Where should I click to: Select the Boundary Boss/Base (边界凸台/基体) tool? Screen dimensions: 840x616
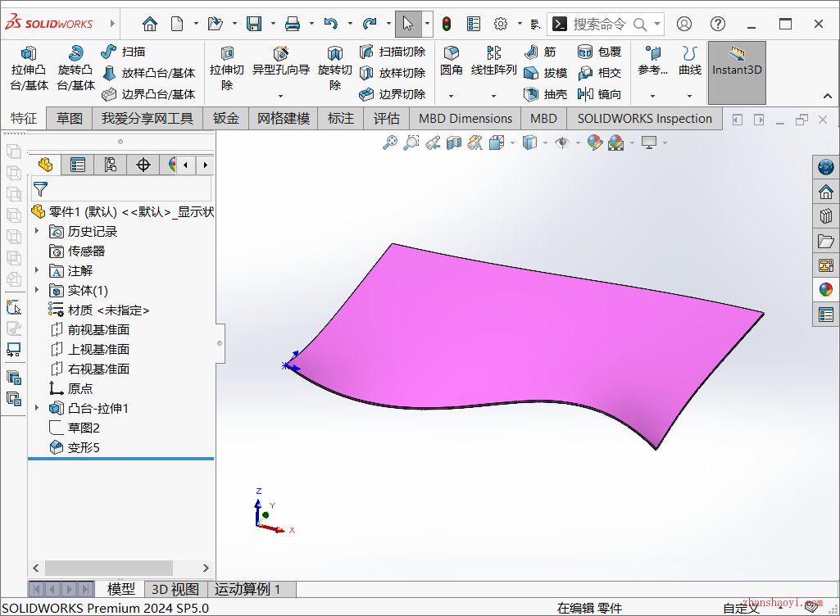148,94
